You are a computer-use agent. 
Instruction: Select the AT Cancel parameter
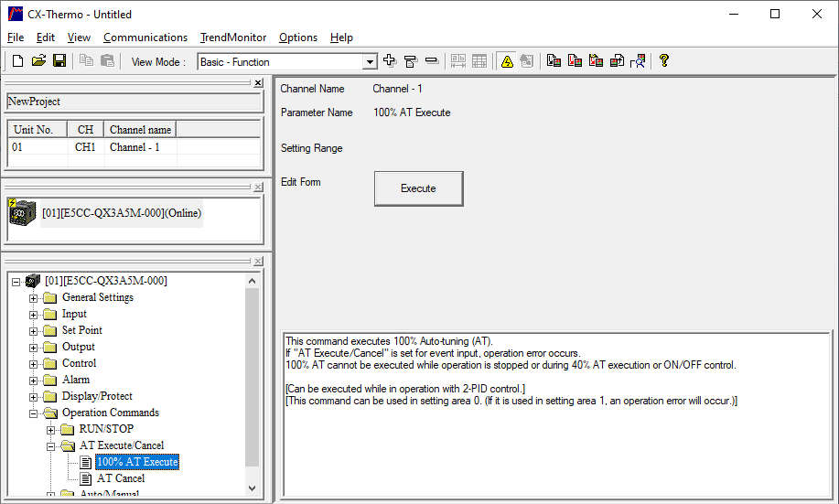tap(121, 478)
